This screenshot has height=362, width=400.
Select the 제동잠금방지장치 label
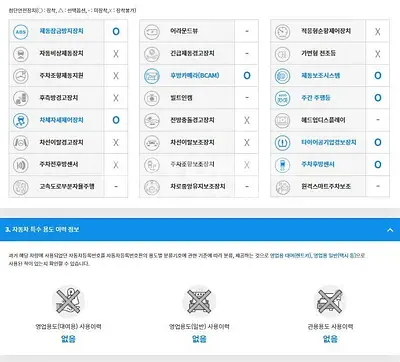[x=61, y=31]
